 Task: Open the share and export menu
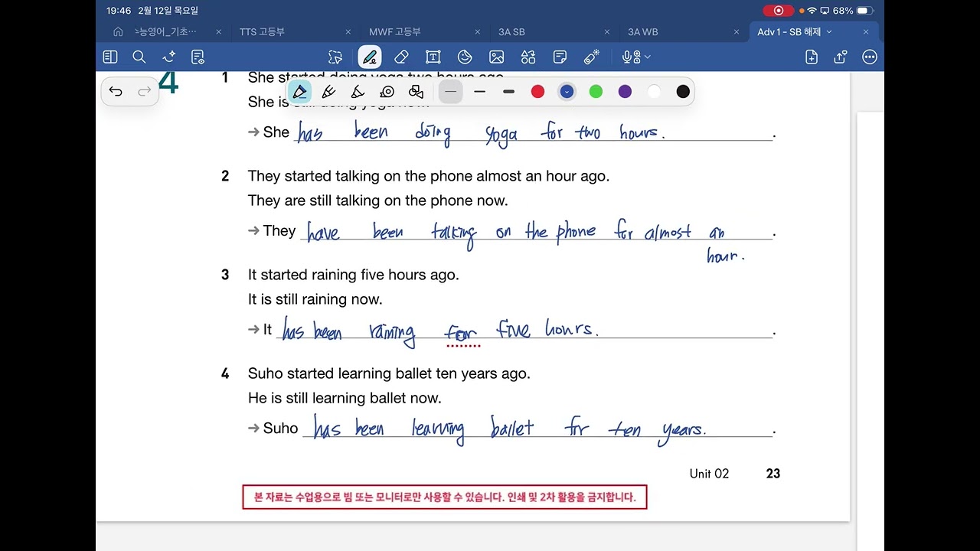pyautogui.click(x=841, y=57)
